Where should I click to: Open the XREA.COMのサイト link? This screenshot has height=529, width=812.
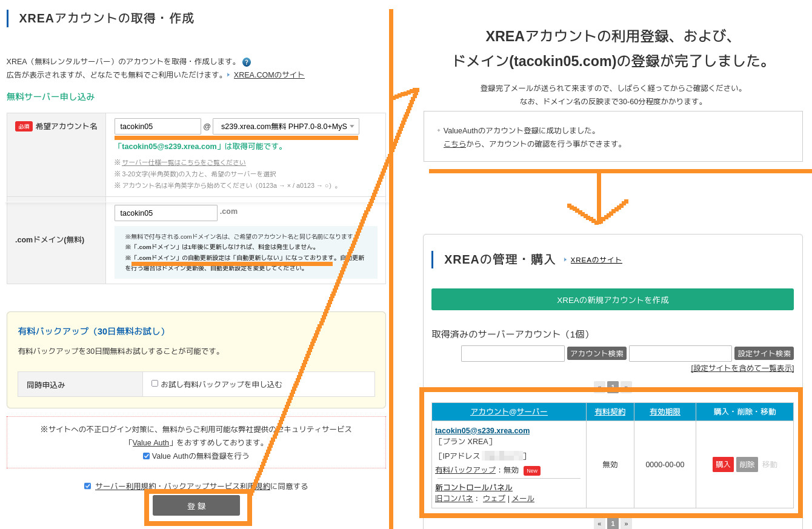pyautogui.click(x=269, y=75)
